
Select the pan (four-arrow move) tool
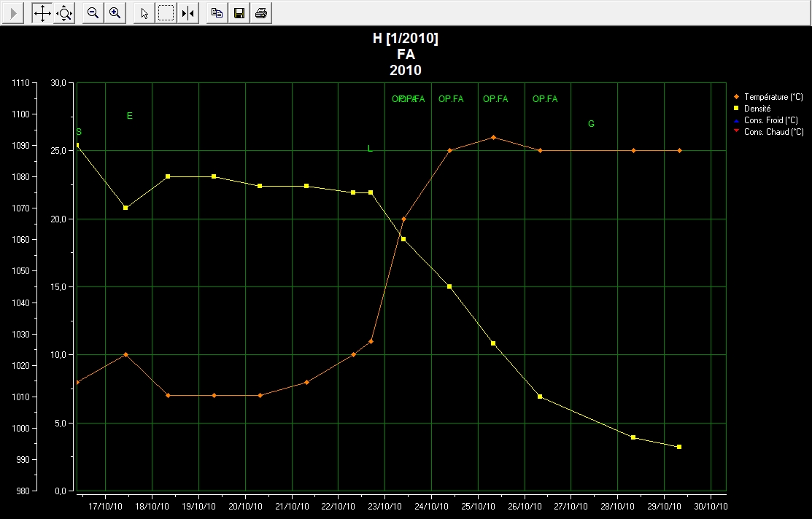(42, 13)
